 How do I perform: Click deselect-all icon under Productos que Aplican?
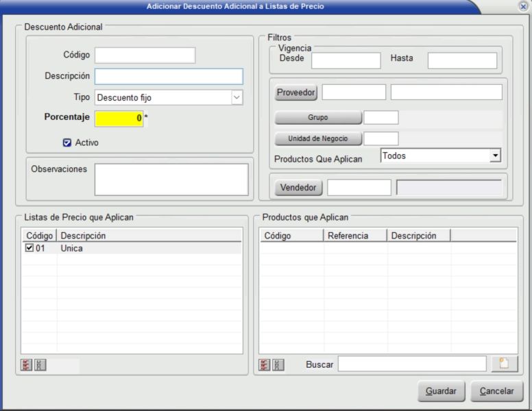coord(278,365)
